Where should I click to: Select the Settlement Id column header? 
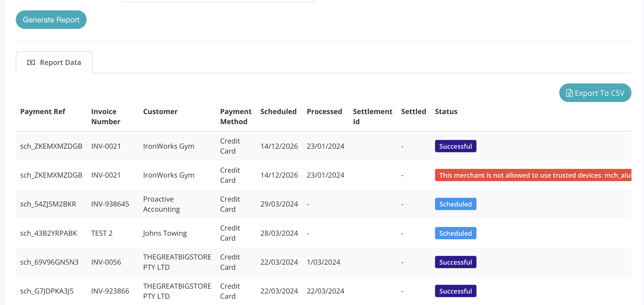372,116
